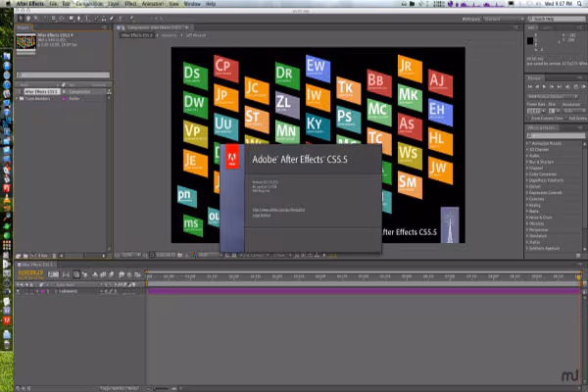Select the Rotation tool
The height and width of the screenshot is (392, 588).
pyautogui.click(x=46, y=19)
